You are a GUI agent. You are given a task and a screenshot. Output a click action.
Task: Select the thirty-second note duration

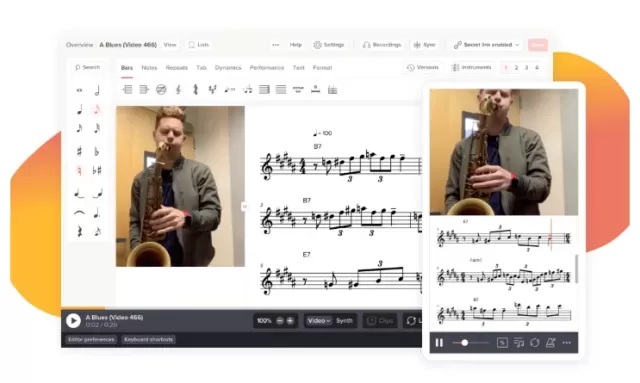click(97, 129)
